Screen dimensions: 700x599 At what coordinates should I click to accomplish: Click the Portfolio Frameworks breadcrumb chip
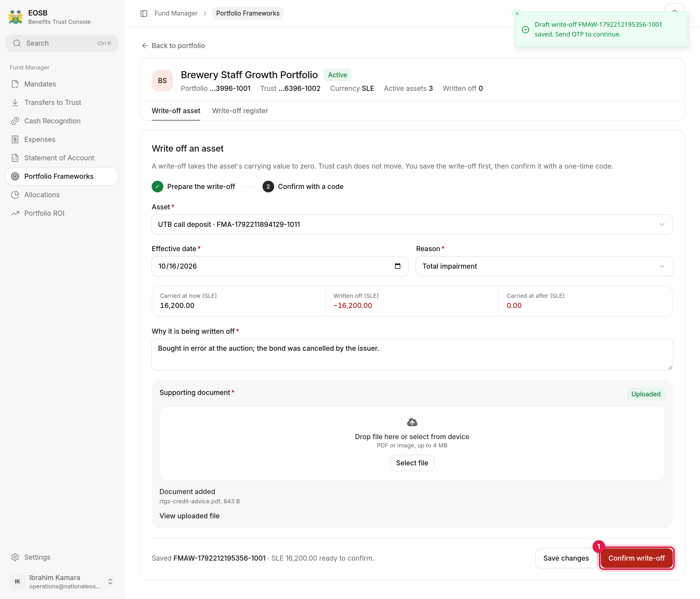coord(248,13)
